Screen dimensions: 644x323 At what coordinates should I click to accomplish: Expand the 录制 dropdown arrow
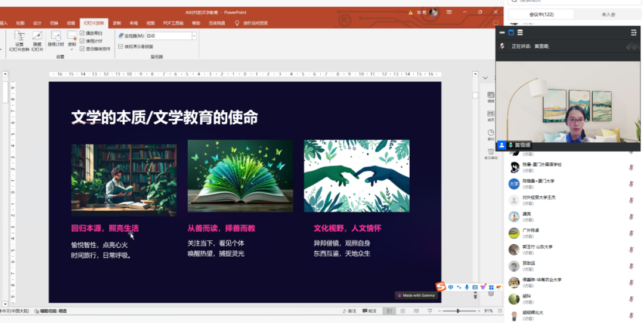pos(72,49)
